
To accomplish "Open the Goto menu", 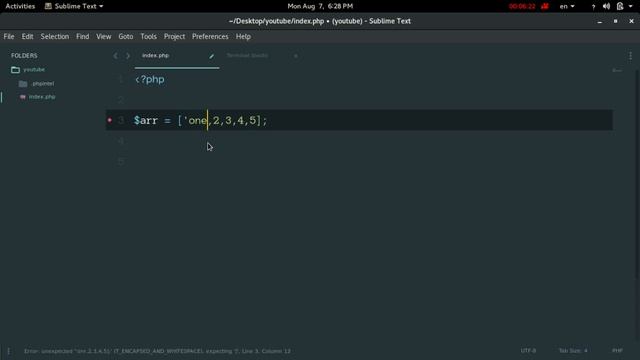I will click(126, 36).
